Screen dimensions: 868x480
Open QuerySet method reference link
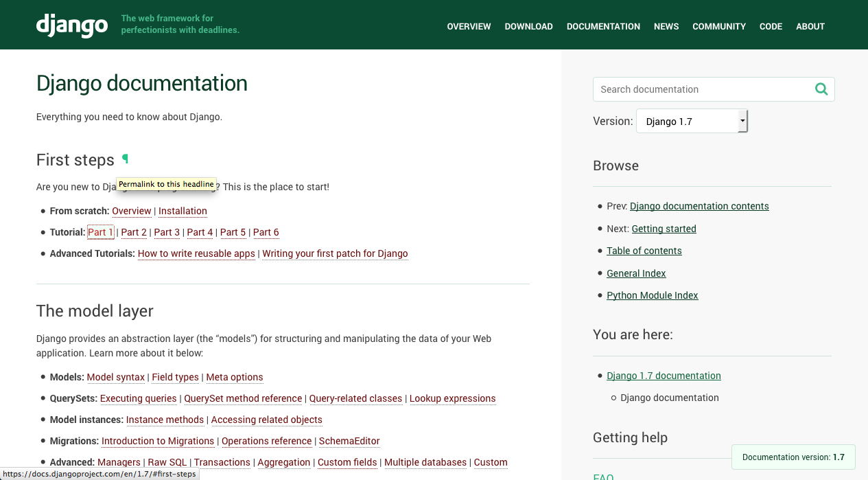(x=243, y=398)
